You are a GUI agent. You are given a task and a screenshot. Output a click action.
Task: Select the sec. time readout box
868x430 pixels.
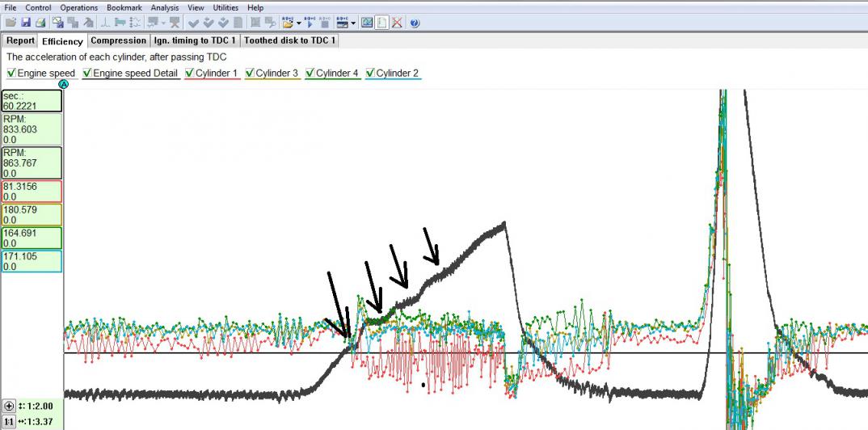[32, 100]
